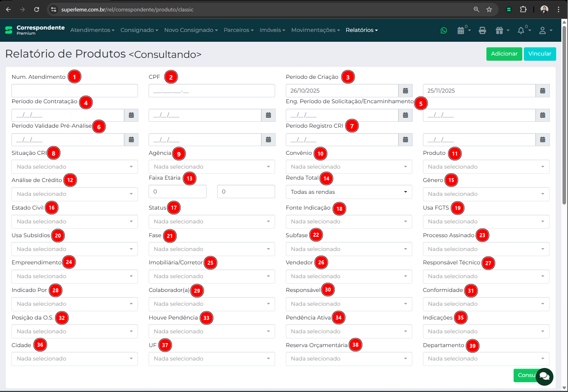Click the green Adicionar button
568x392 pixels.
click(504, 54)
